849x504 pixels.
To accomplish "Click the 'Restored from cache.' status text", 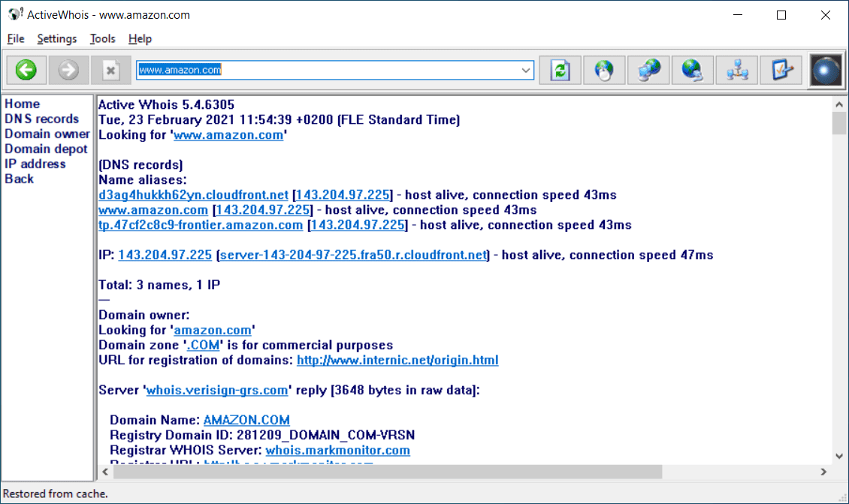I will pos(56,493).
